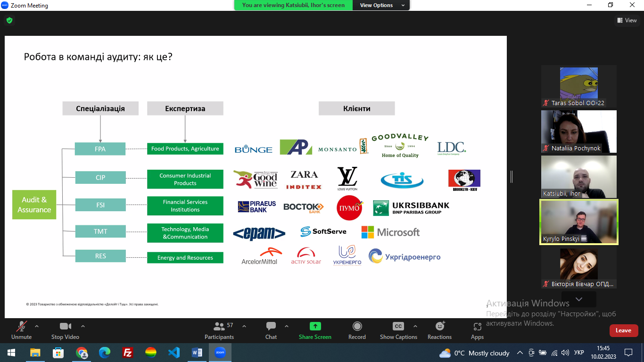Select Taras Sobol OO-22 video thumbnail

click(579, 87)
